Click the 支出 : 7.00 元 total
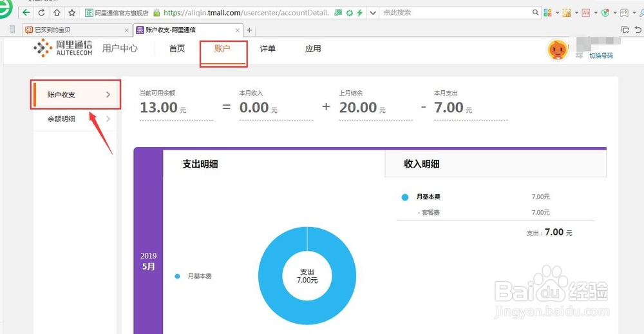Image resolution: width=644 pixels, height=334 pixels. click(549, 232)
